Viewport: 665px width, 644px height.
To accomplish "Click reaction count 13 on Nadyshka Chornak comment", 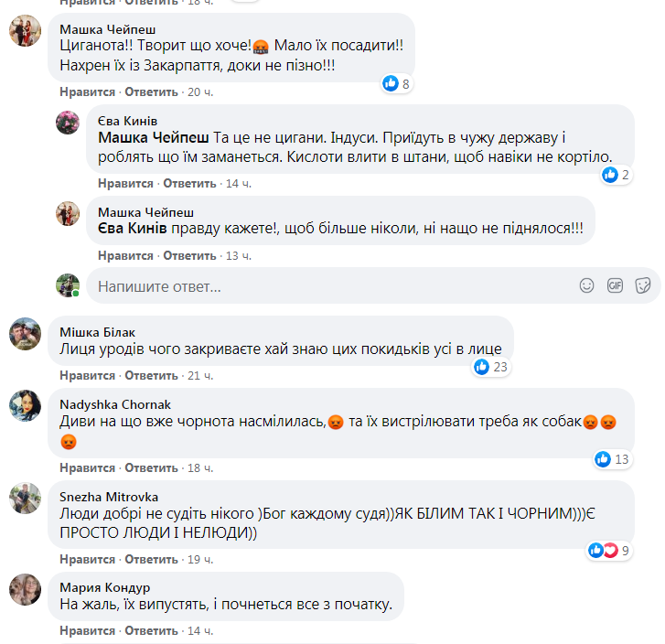I will [612, 458].
